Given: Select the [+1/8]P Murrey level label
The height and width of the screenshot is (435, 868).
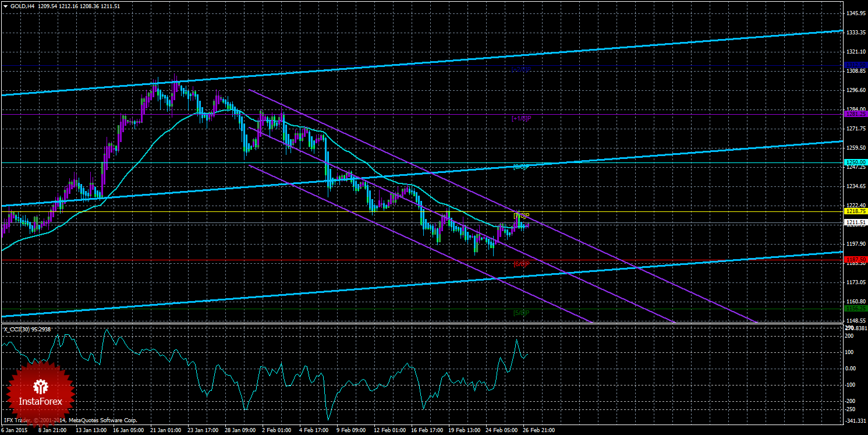Looking at the screenshot, I should (x=522, y=118).
